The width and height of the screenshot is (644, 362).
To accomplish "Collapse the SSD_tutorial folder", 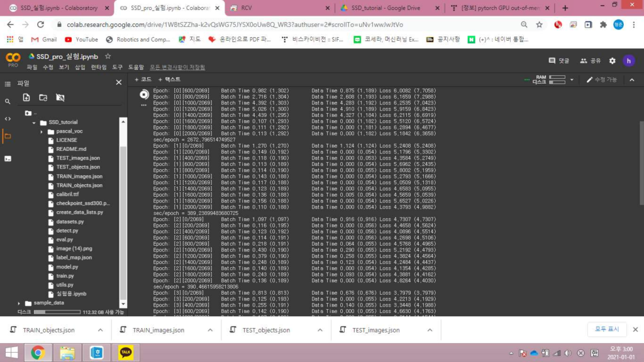I will pos(34,122).
